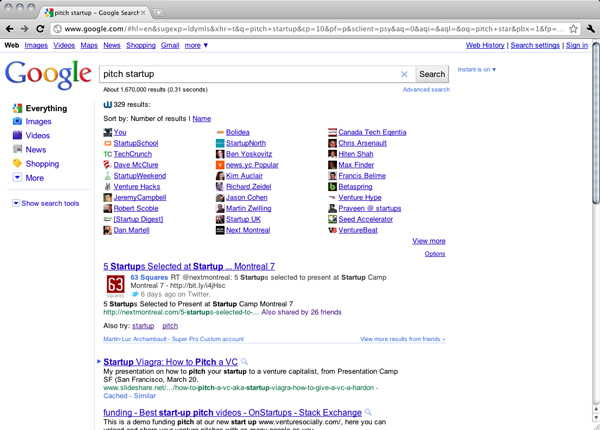
Task: Open Images in the top navigation bar
Action: click(x=36, y=45)
